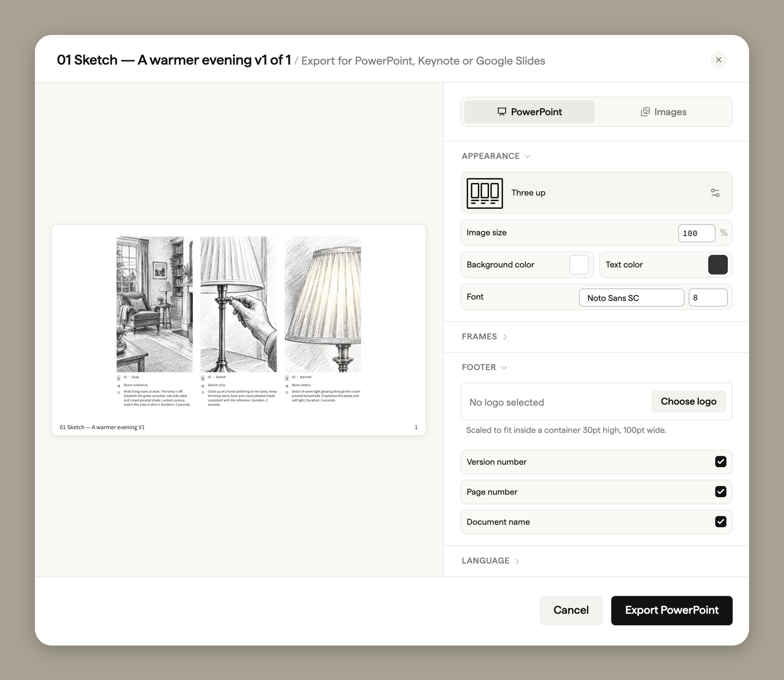Viewport: 784px width, 680px height.
Task: Uncheck the Page number checkbox
Action: pyautogui.click(x=720, y=492)
